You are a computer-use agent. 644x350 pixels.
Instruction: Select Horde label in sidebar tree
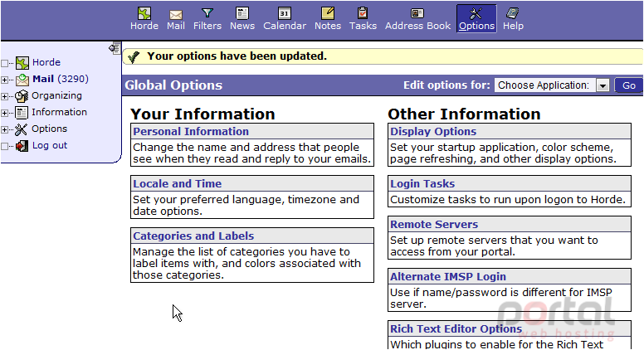46,62
